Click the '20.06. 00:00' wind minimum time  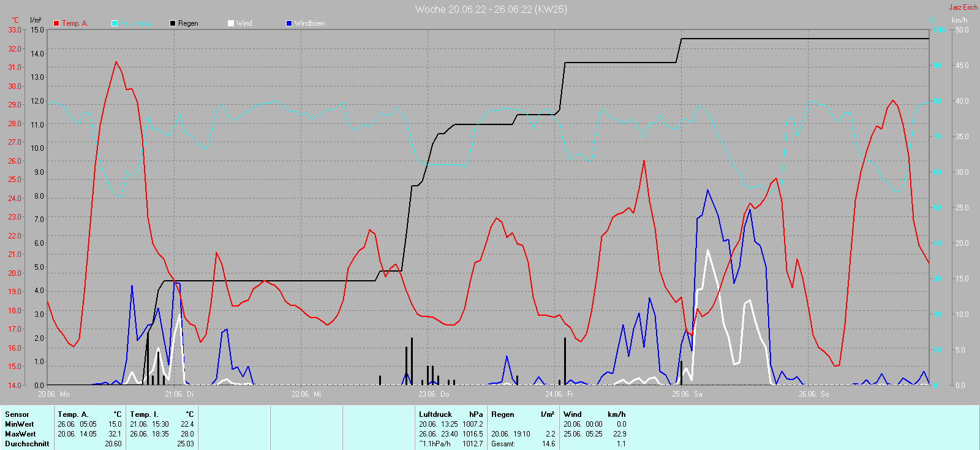click(583, 424)
